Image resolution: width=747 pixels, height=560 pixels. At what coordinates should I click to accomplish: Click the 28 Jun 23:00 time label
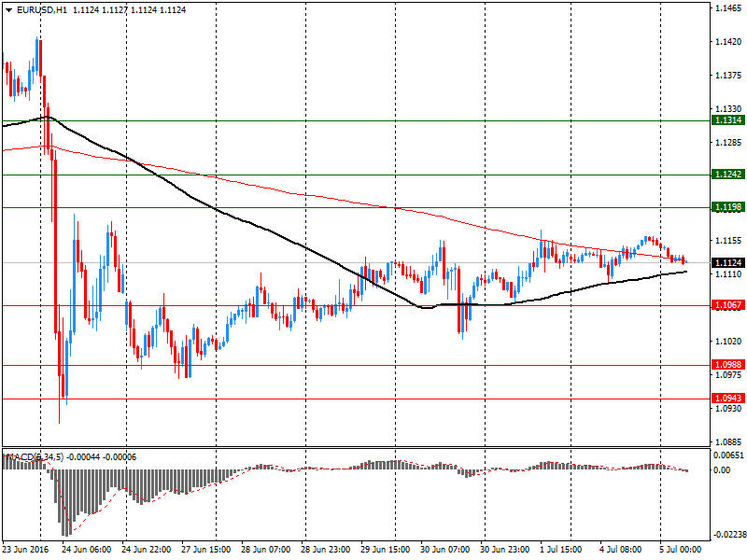pos(325,549)
